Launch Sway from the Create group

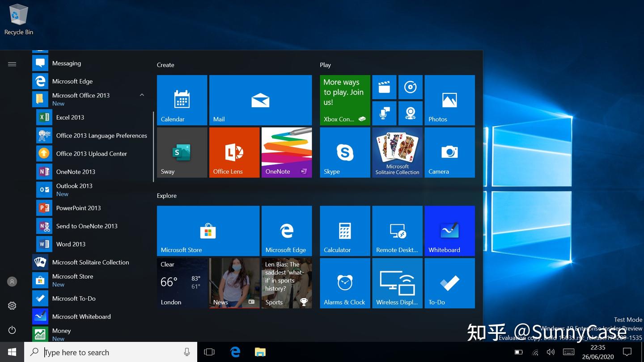(182, 152)
